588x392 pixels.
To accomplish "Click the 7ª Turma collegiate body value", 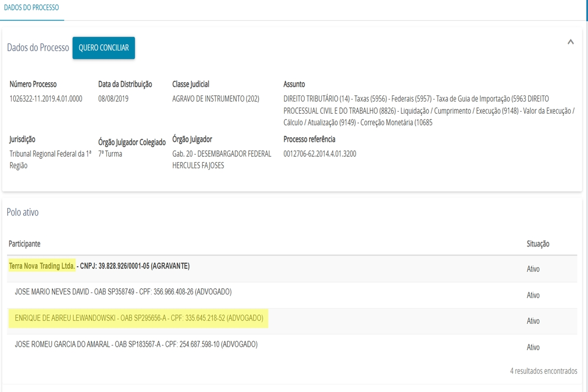I will [110, 154].
